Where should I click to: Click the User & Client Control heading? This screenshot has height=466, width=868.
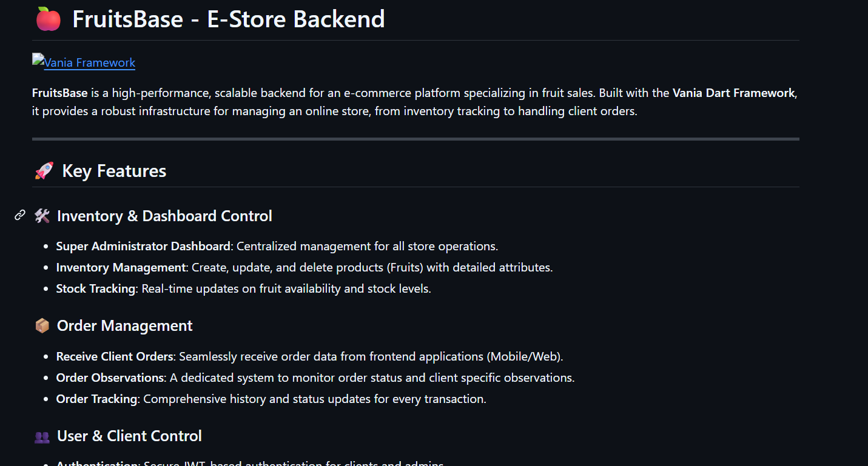129,436
